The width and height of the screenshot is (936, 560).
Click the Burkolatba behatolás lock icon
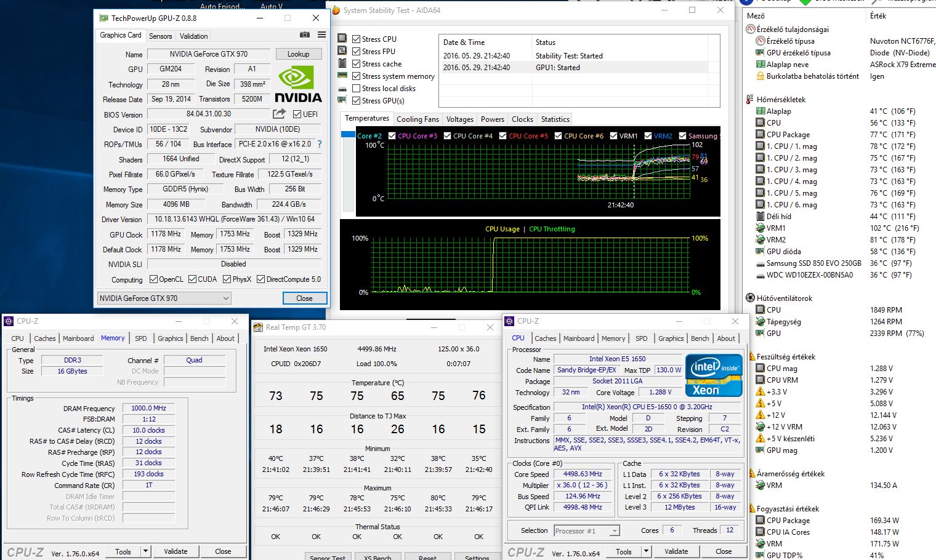tap(760, 76)
